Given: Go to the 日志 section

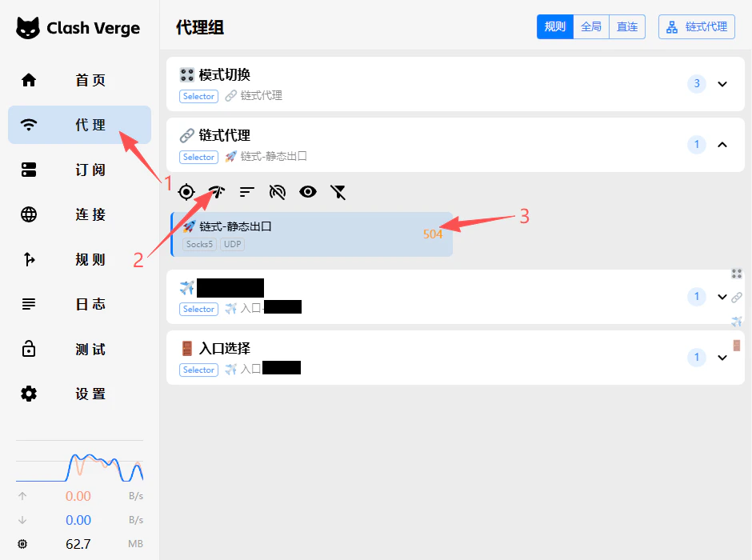Looking at the screenshot, I should point(90,304).
